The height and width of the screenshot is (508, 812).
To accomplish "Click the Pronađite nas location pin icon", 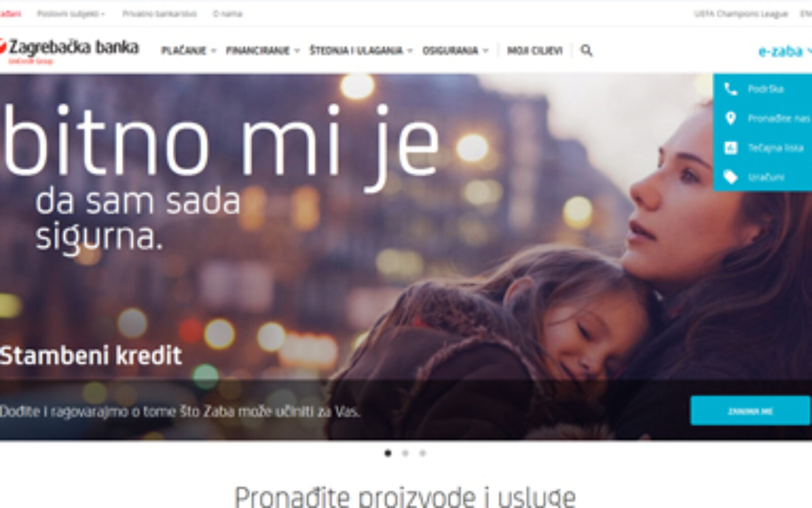I will tap(730, 118).
